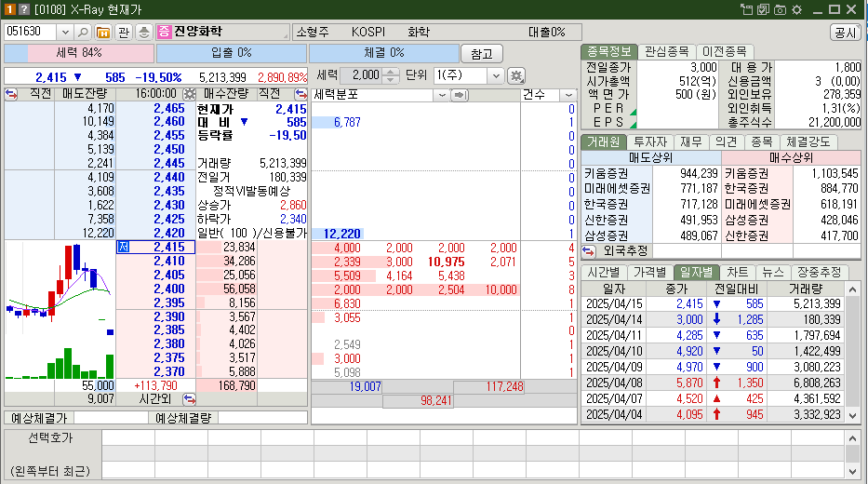868x484 pixels.
Task: Select the 의견 tab
Action: pos(727,141)
